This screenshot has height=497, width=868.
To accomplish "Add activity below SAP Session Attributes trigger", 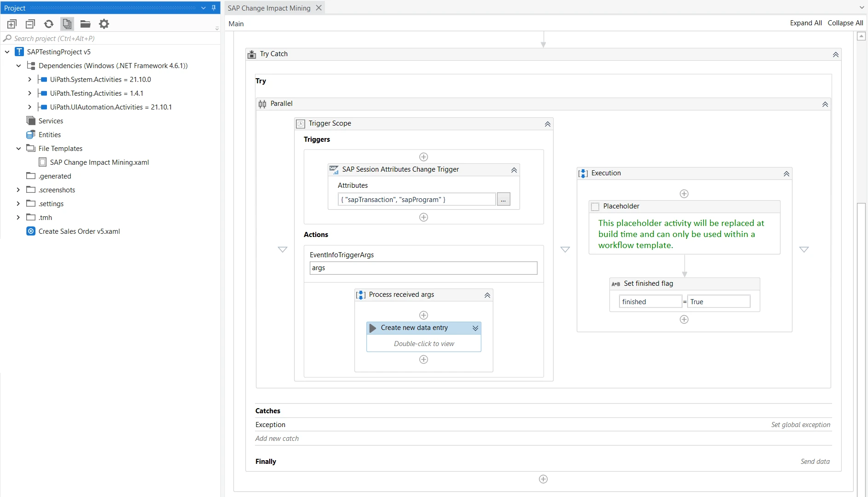I will click(424, 217).
